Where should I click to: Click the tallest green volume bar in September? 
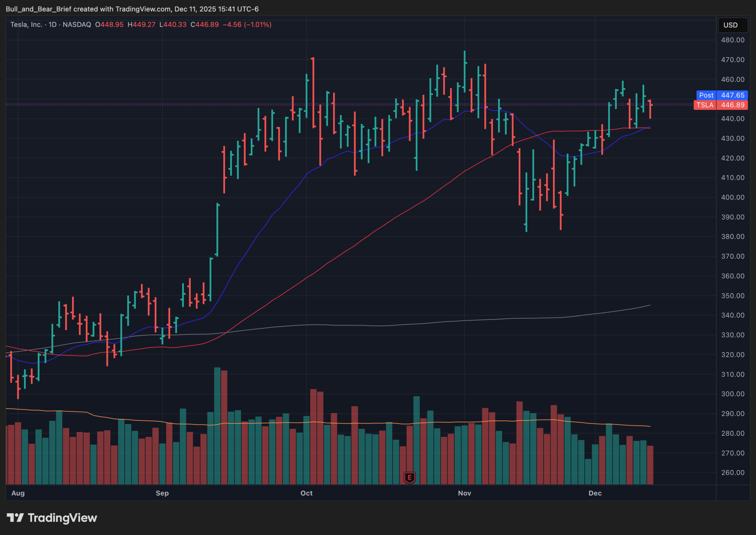coord(217,425)
